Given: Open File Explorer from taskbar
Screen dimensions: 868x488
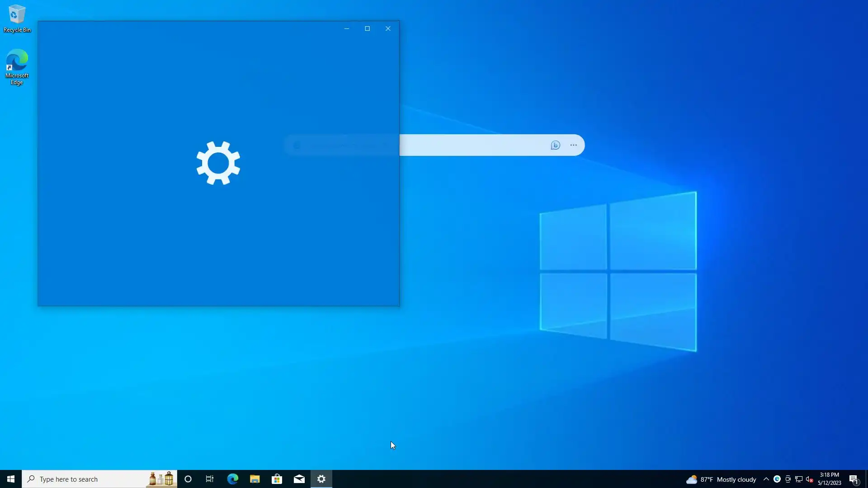Looking at the screenshot, I should [x=255, y=479].
